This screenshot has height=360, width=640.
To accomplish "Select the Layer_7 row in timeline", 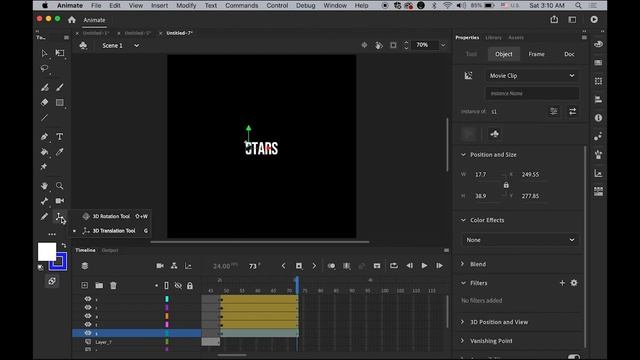I will (137, 342).
